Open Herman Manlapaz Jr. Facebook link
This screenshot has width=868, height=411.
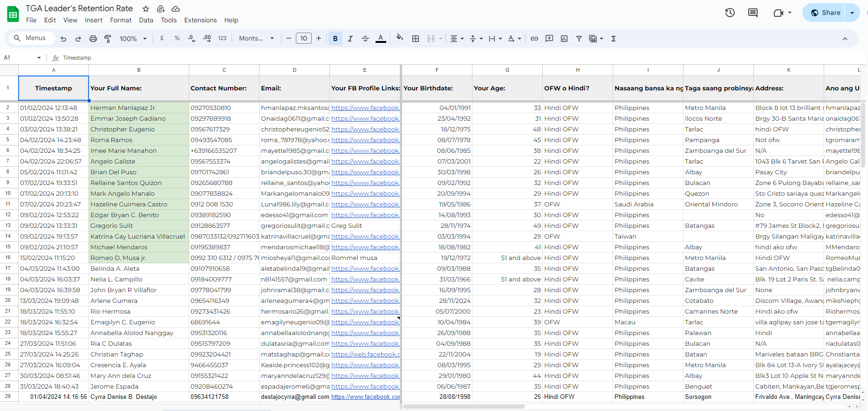pos(365,108)
